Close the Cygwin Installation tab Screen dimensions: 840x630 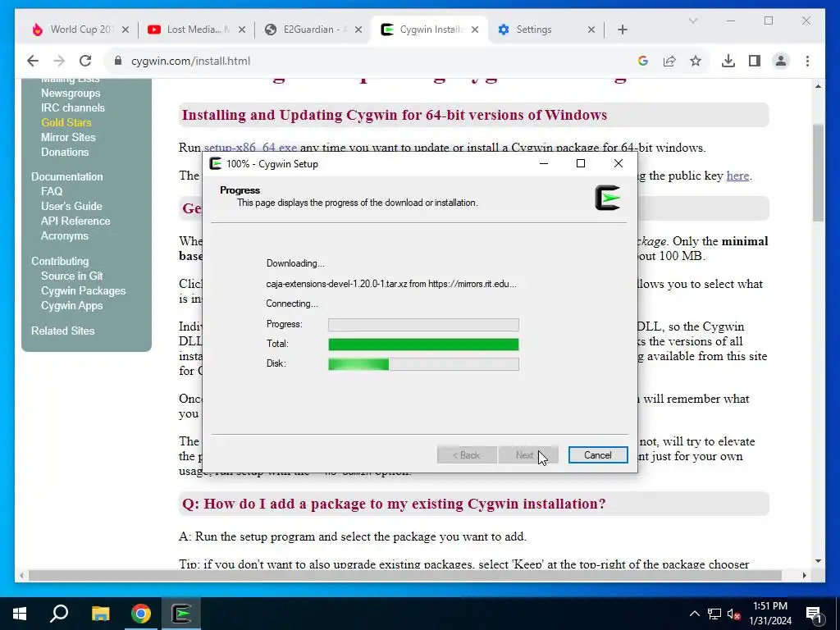pos(475,30)
